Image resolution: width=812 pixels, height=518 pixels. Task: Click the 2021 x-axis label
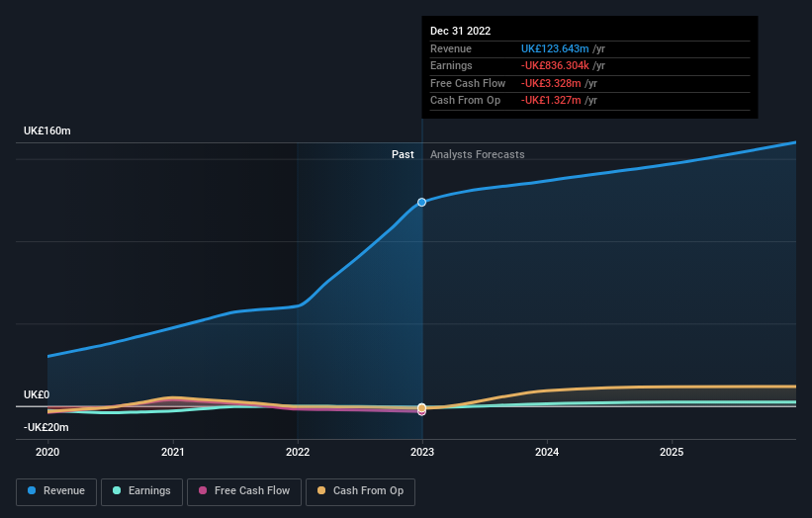(172, 453)
